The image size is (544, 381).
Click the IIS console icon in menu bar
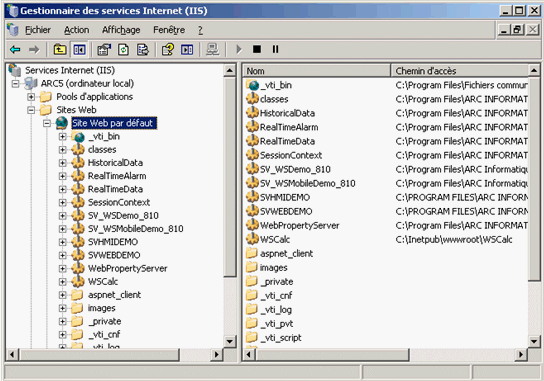click(13, 30)
